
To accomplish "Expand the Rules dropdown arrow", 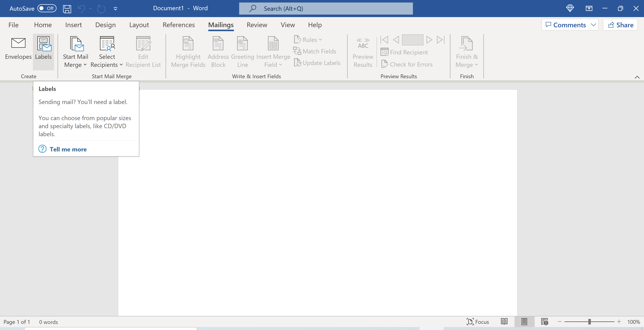I will point(321,39).
